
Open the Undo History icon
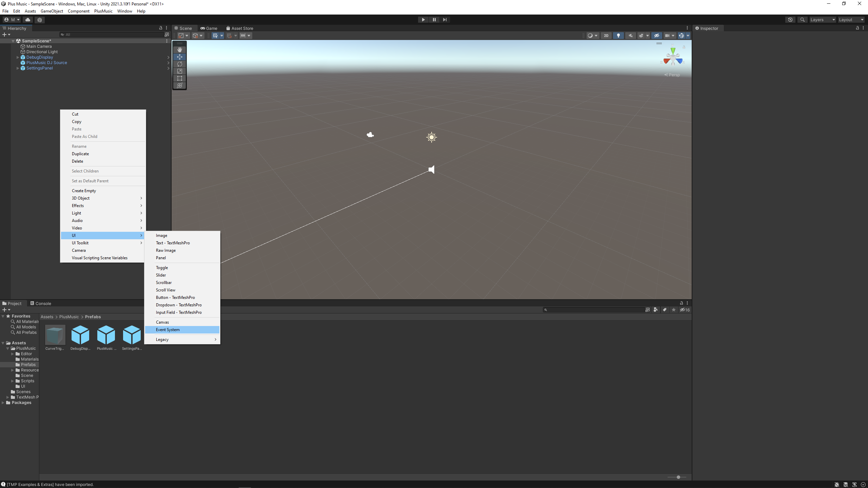pos(790,20)
